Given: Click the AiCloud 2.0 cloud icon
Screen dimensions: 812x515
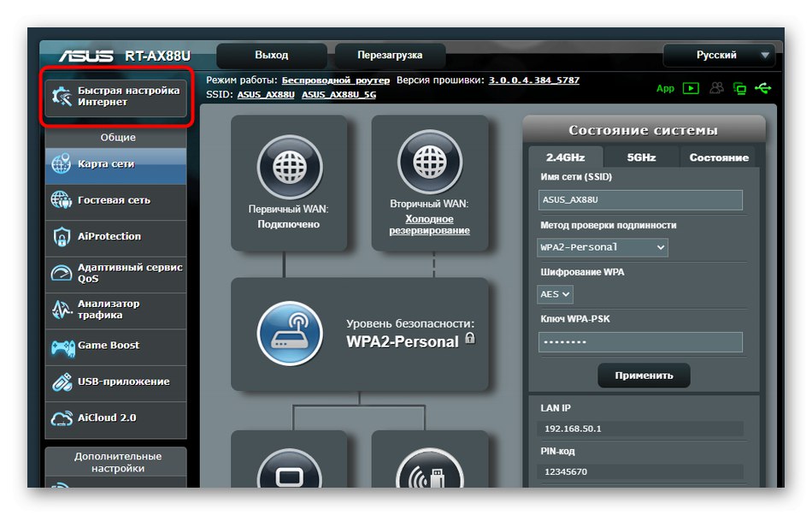Looking at the screenshot, I should tap(62, 418).
